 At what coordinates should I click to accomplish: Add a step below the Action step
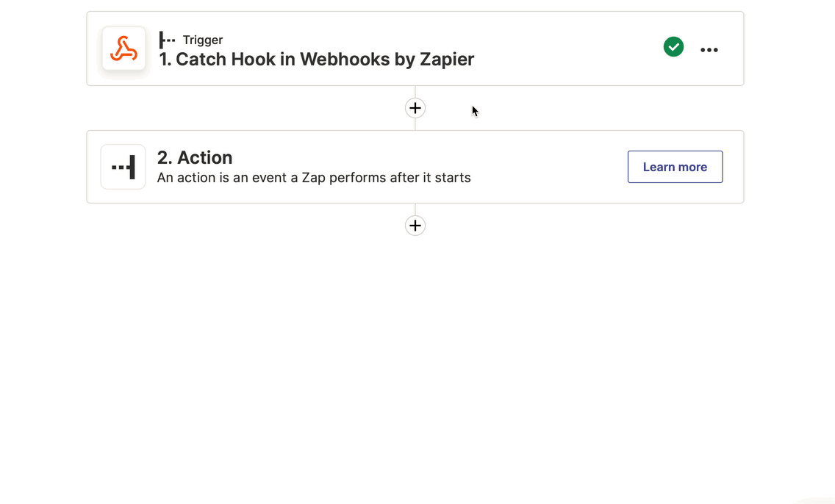415,226
